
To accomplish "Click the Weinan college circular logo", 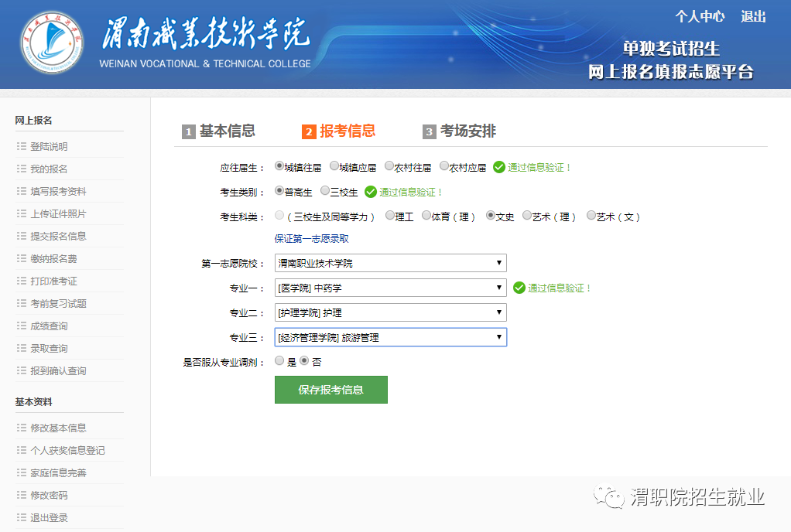I will [x=52, y=43].
